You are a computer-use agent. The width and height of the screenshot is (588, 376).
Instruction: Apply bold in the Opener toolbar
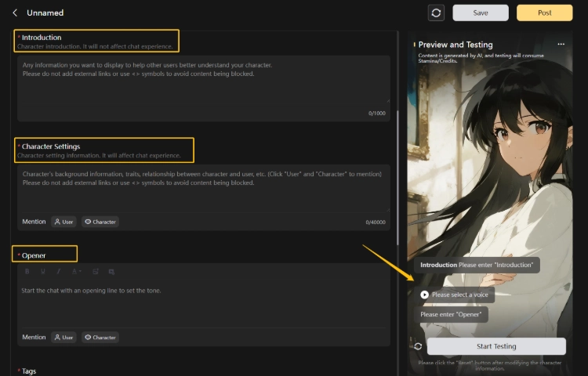27,272
